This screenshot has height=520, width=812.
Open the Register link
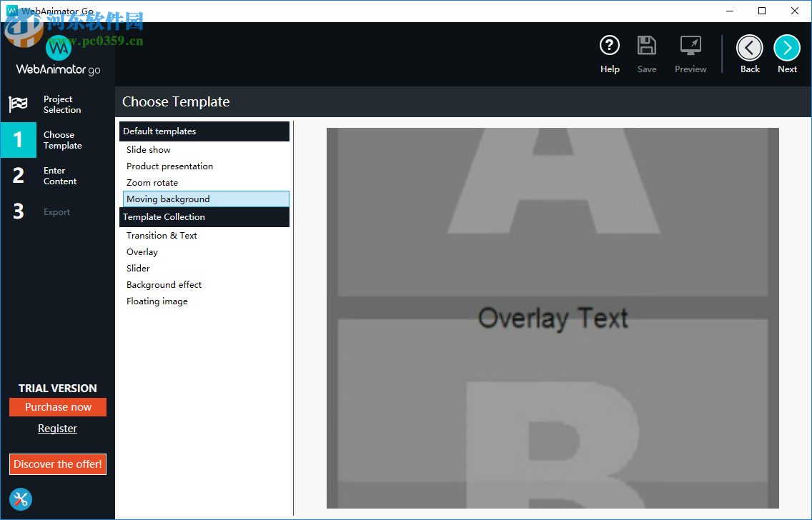pyautogui.click(x=57, y=429)
